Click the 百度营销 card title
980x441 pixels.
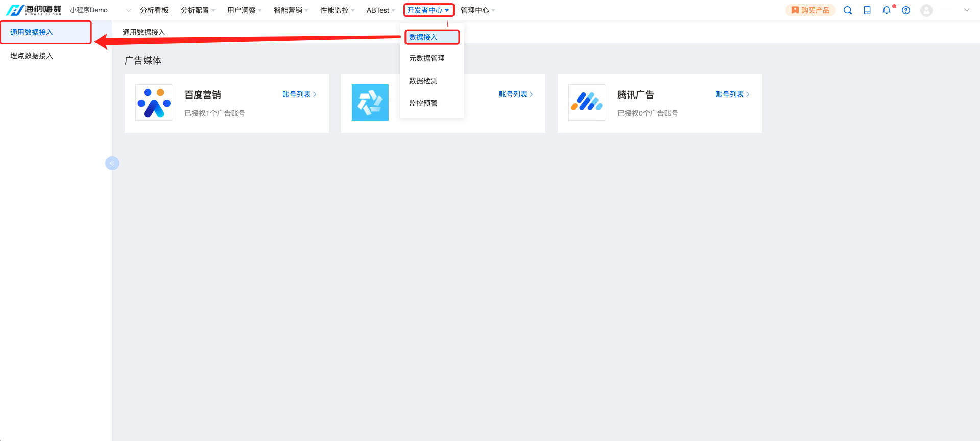pyautogui.click(x=203, y=95)
